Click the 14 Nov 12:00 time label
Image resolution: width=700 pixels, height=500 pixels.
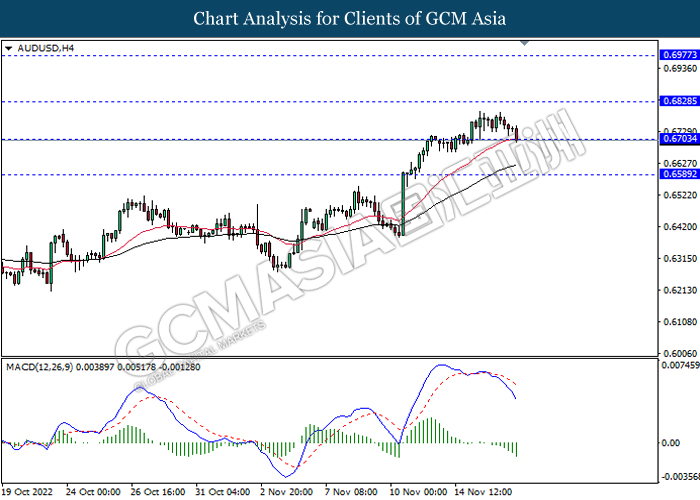tap(483, 492)
